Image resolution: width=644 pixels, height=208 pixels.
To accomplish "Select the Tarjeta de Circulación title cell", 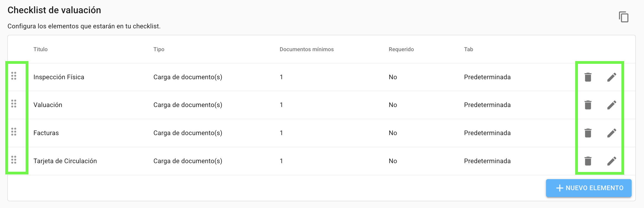I will tap(65, 161).
